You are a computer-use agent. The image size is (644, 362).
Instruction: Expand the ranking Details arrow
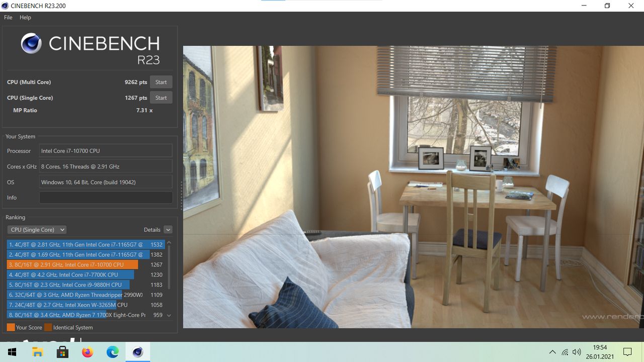(x=168, y=230)
